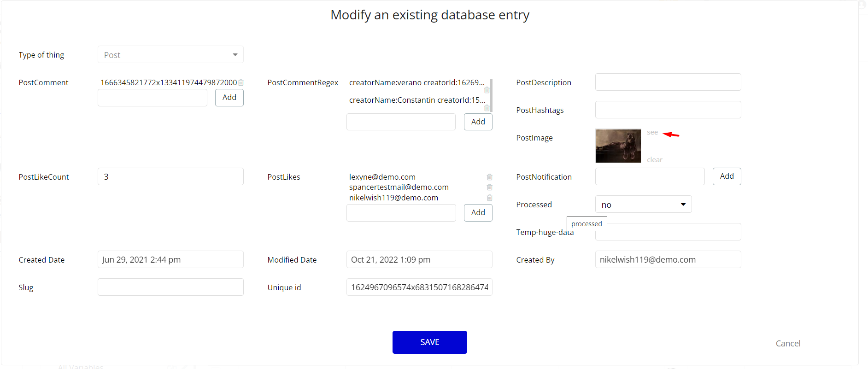Add a new PostCommentRegex entry
Screen dimensions: 868x369
coord(478,122)
